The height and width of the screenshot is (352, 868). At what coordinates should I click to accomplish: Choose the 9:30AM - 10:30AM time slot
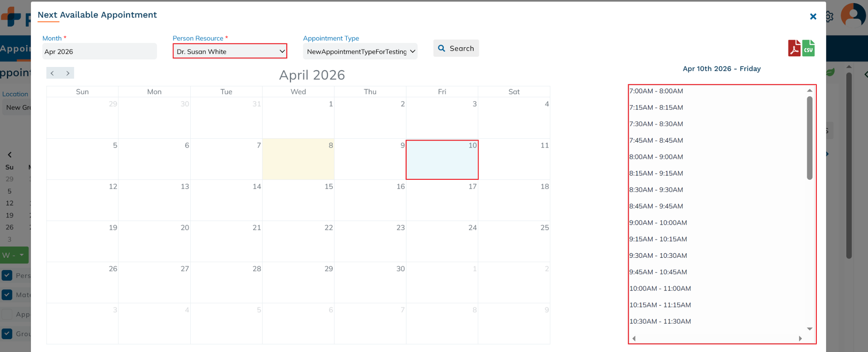[x=658, y=256]
